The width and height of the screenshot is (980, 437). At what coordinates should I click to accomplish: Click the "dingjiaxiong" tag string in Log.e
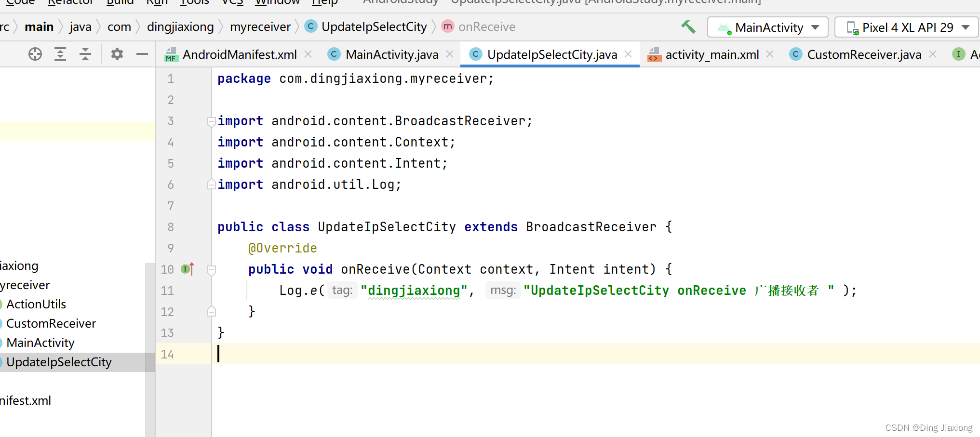[414, 290]
